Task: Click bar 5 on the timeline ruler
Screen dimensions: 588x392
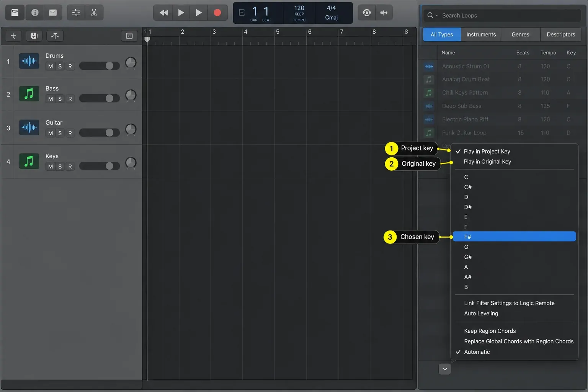Action: tap(278, 32)
